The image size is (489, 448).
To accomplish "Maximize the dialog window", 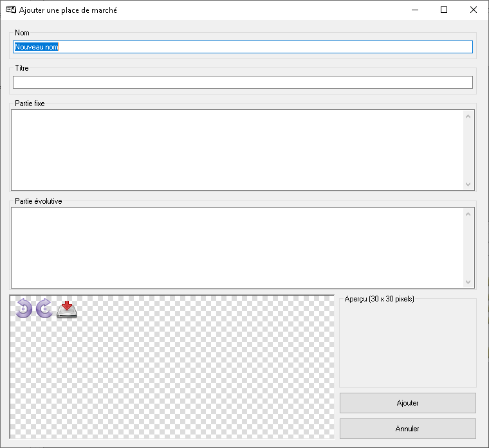I will (444, 10).
